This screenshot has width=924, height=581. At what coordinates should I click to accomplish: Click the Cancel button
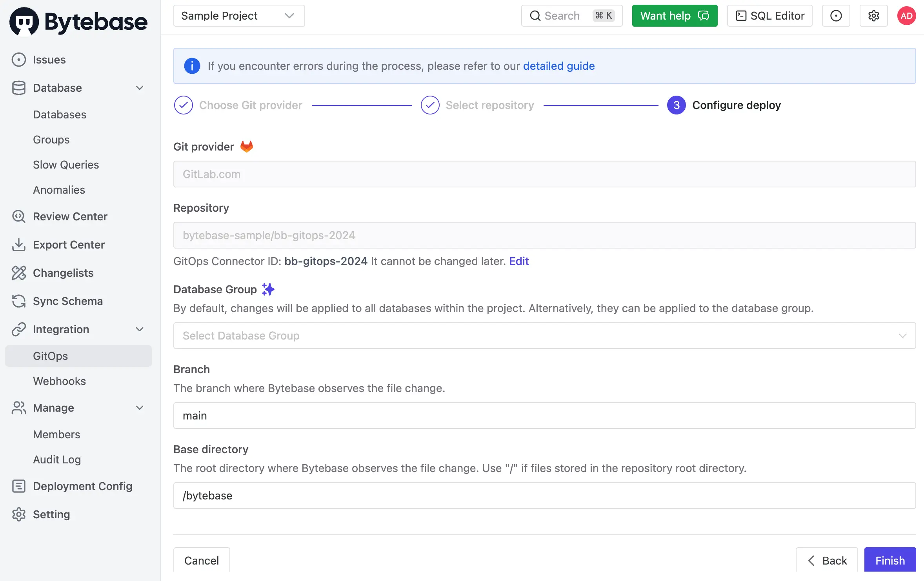click(202, 560)
